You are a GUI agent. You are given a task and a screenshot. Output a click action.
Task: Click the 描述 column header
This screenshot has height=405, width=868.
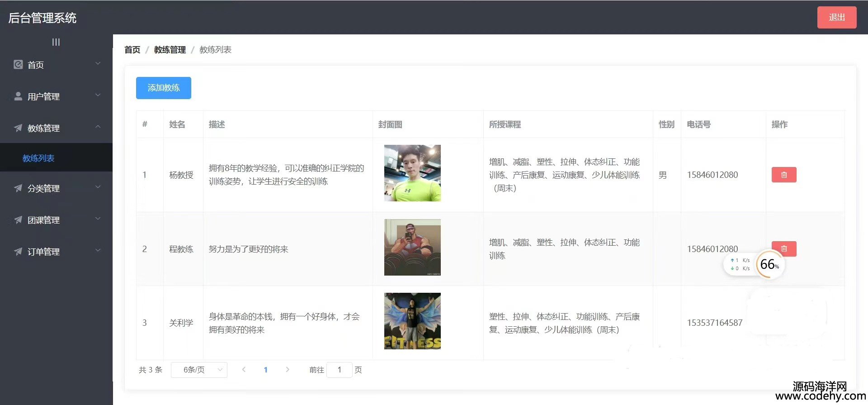217,124
